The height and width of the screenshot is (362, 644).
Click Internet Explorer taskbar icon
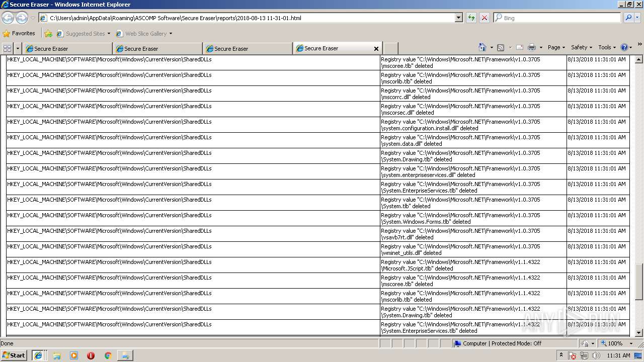[x=38, y=355]
